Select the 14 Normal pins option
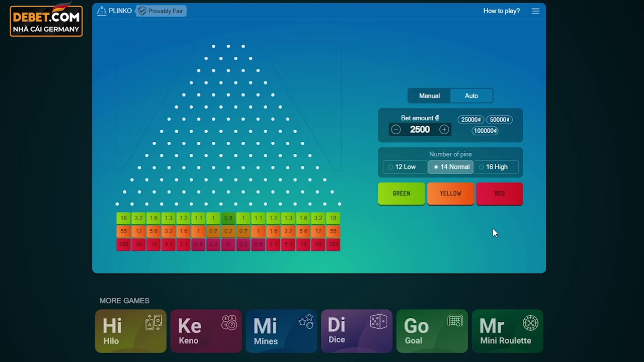 (451, 167)
